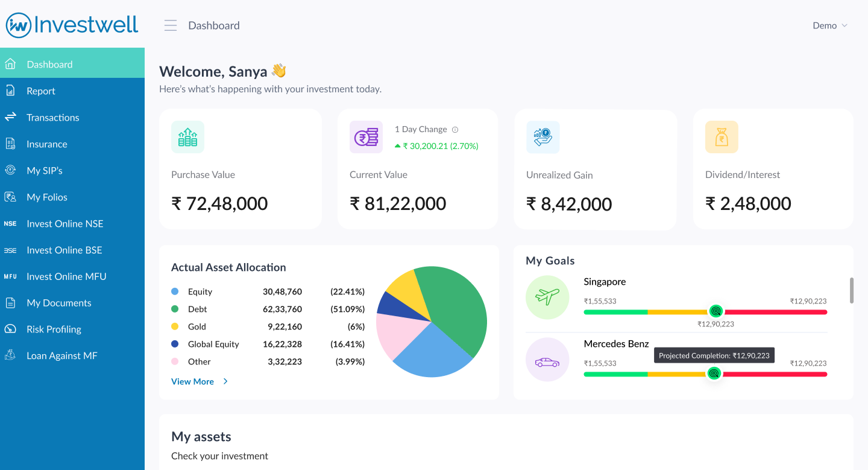The height and width of the screenshot is (470, 868).
Task: Click the 1 Day Change info icon
Action: [x=454, y=129]
